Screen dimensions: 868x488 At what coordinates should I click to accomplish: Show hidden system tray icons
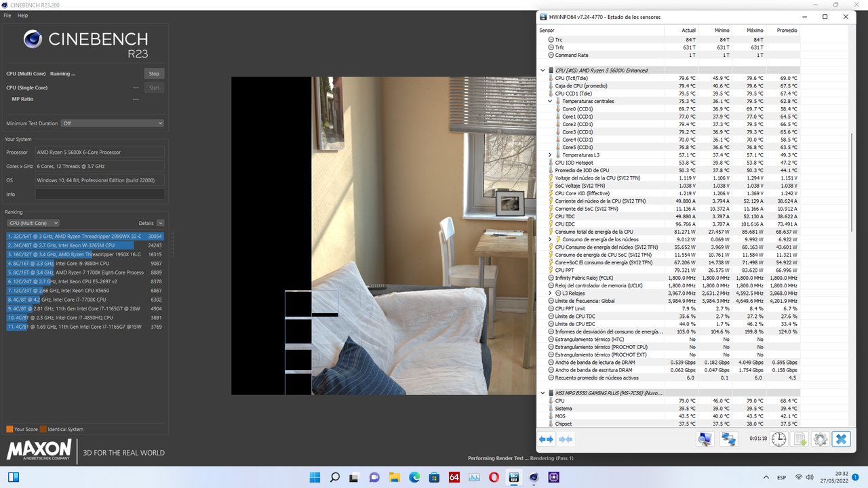coord(766,477)
